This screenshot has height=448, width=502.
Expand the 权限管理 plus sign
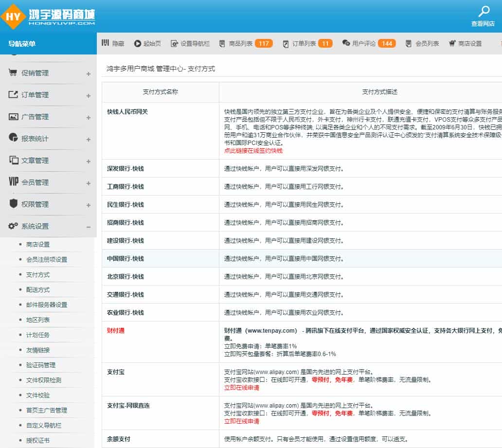click(x=89, y=205)
